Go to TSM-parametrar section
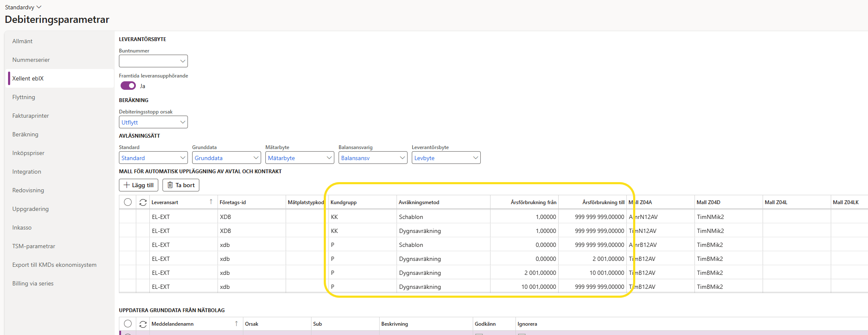This screenshot has height=335, width=868. click(x=34, y=246)
